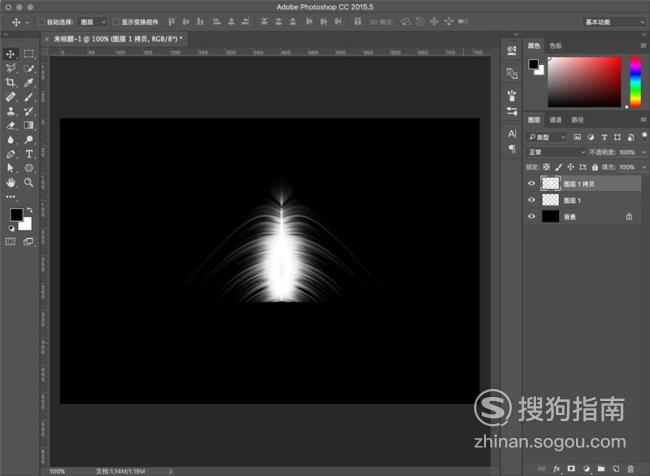650x476 pixels.
Task: Delete layer with the trash icon
Action: click(x=631, y=469)
